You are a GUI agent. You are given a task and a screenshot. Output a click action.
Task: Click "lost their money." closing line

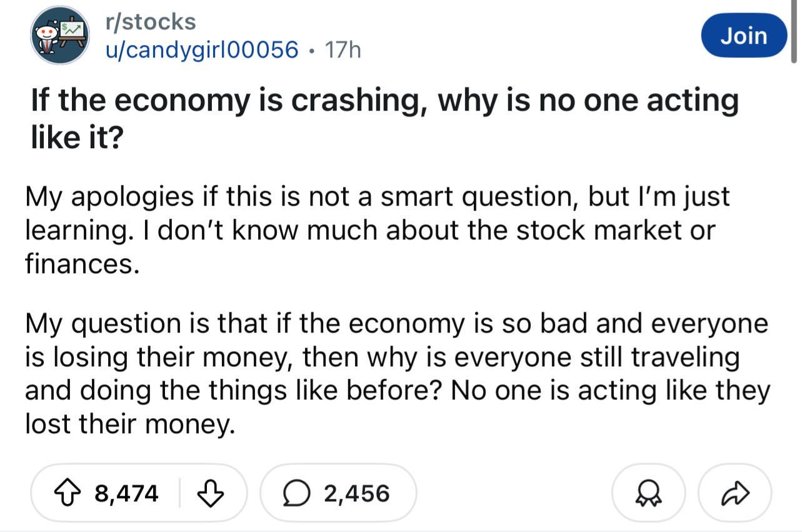tap(130, 424)
